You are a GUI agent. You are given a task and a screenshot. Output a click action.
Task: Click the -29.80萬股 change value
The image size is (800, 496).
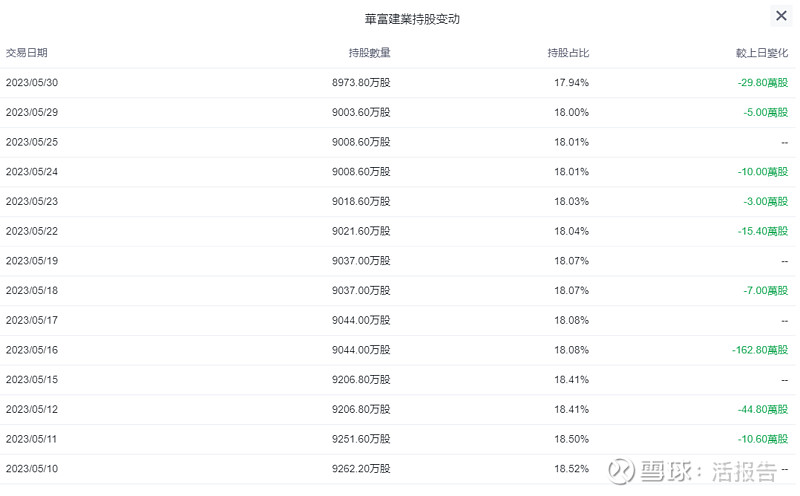pyautogui.click(x=763, y=83)
